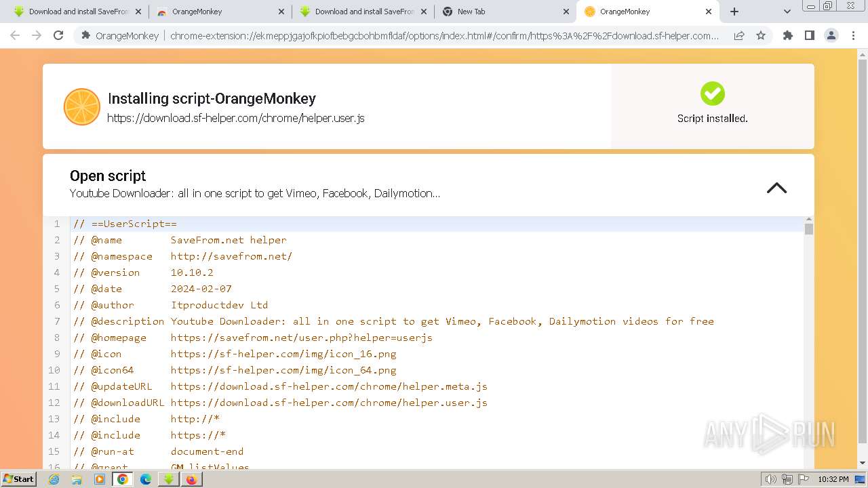Click the @include http://* line
Screen dimensions: 868x488
[146, 419]
